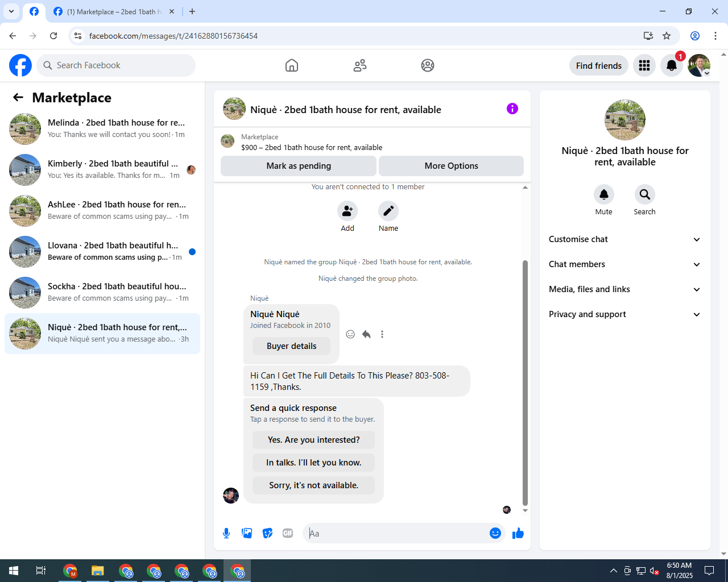Click the Facebook logo home icon
The image size is (728, 582).
pyautogui.click(x=20, y=65)
